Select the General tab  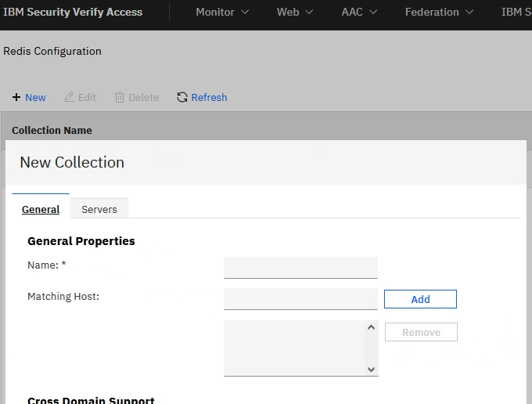[x=41, y=209]
